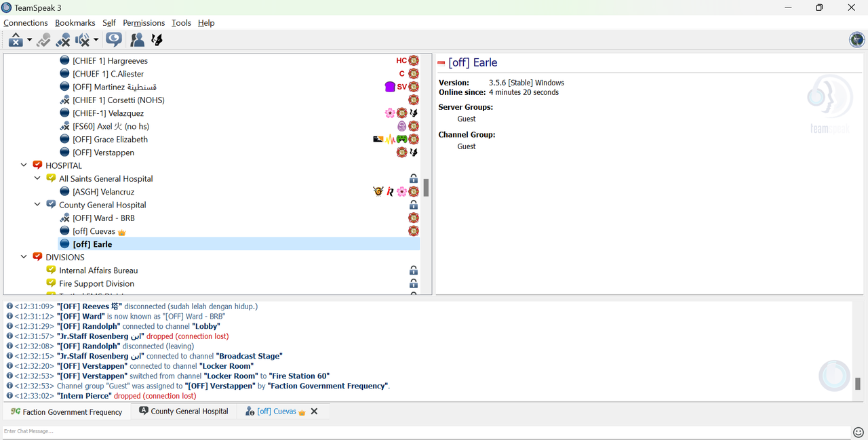Click the wolf badge on Velazquez row
Screen dimensions: 868x440
(414, 113)
